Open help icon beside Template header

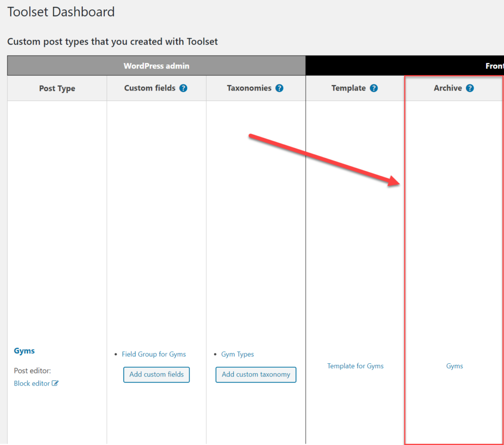pyautogui.click(x=374, y=88)
